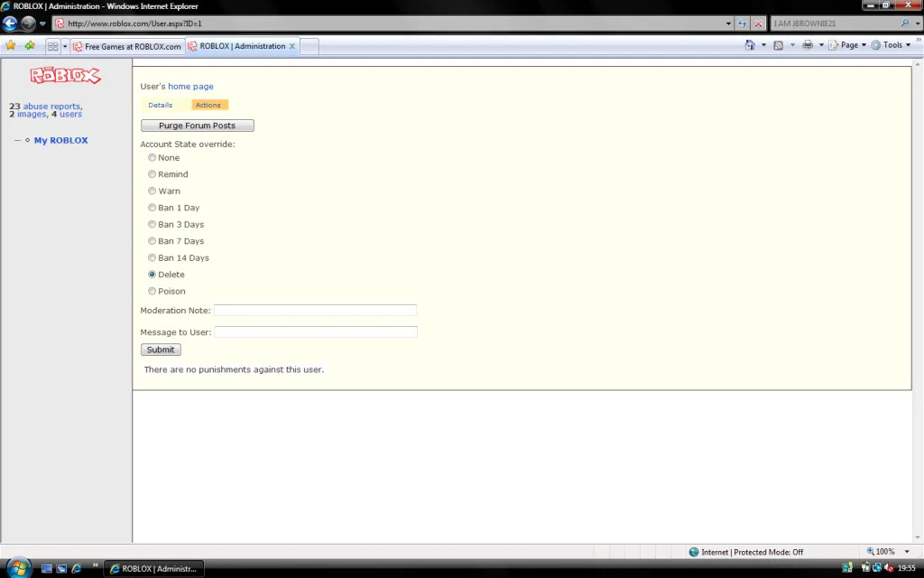Expand the quick launch overflow chevron
The image size is (924, 578).
tap(95, 565)
